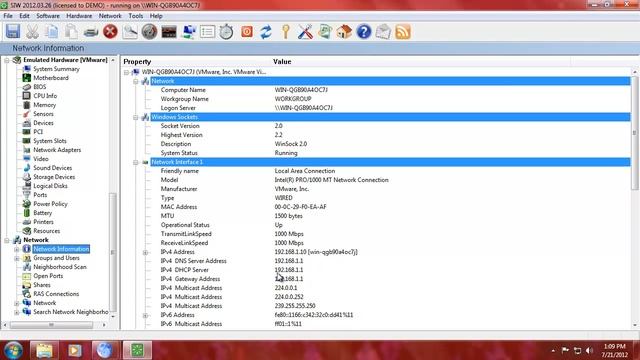Select System Summary in the tree
The width and height of the screenshot is (640, 360).
point(56,69)
